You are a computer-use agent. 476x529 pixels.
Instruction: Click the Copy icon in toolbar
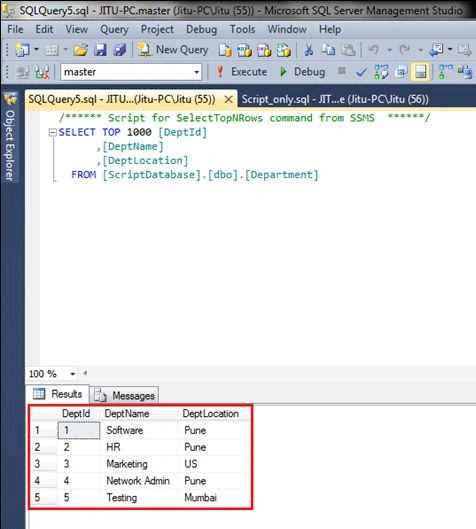pos(328,50)
